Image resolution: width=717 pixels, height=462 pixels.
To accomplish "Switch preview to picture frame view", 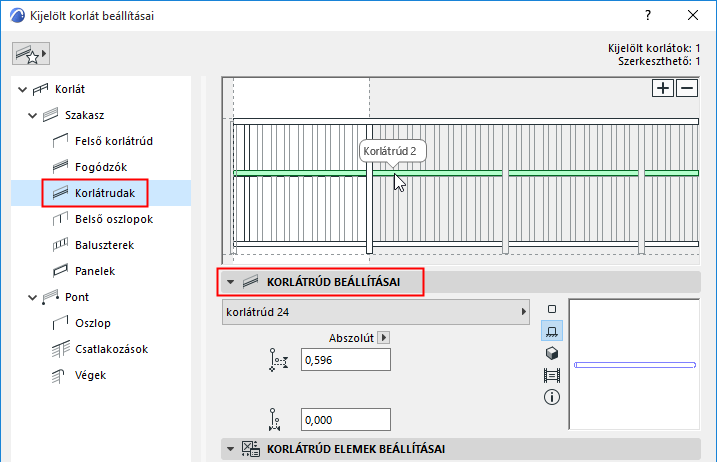I will 552,376.
